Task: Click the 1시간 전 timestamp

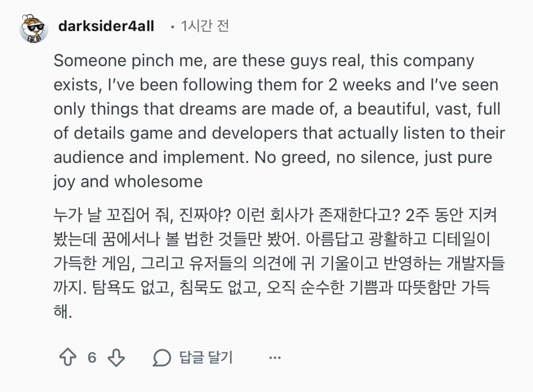Action: point(205,26)
